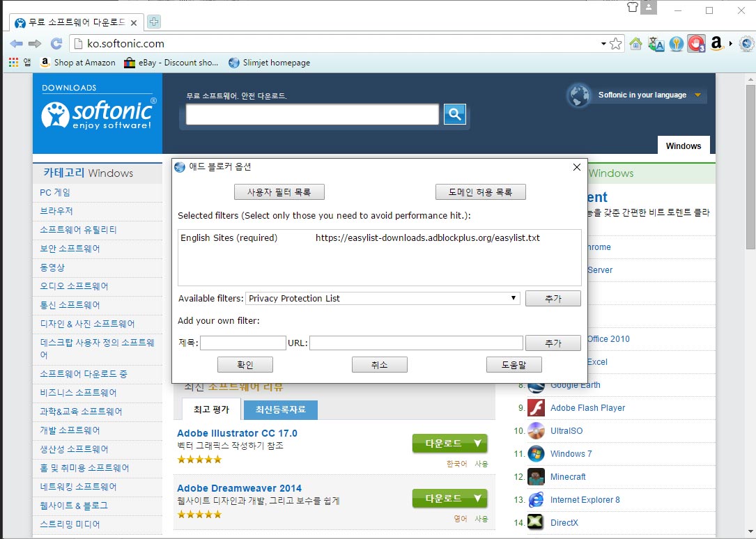Confirm the dialog with 확인
756x539 pixels.
pyautogui.click(x=245, y=365)
